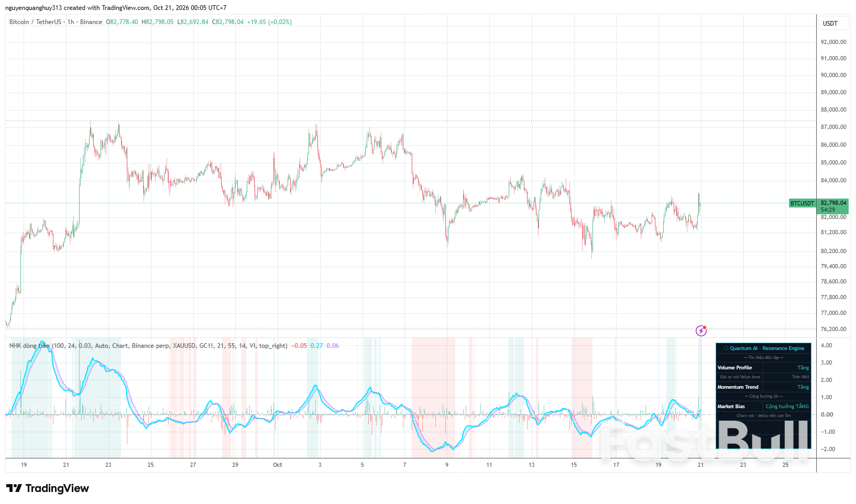This screenshot has width=856, height=504.
Task: Click the Giá so với Value Area label
Action: pyautogui.click(x=740, y=377)
